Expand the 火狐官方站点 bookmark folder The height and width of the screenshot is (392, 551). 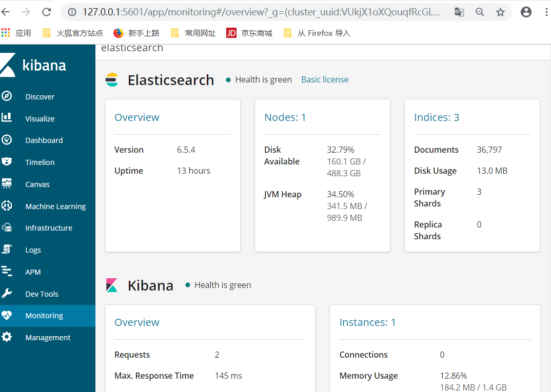coord(72,33)
